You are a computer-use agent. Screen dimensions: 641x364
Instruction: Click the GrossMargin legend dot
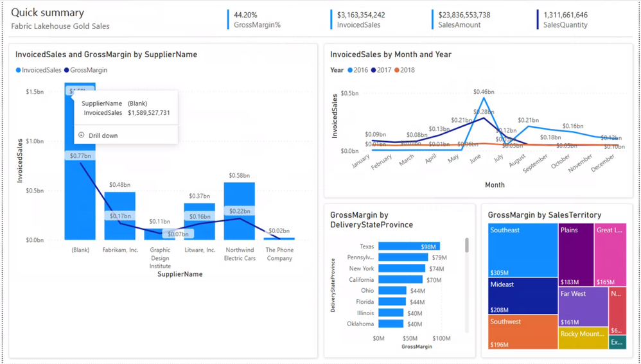pos(67,70)
